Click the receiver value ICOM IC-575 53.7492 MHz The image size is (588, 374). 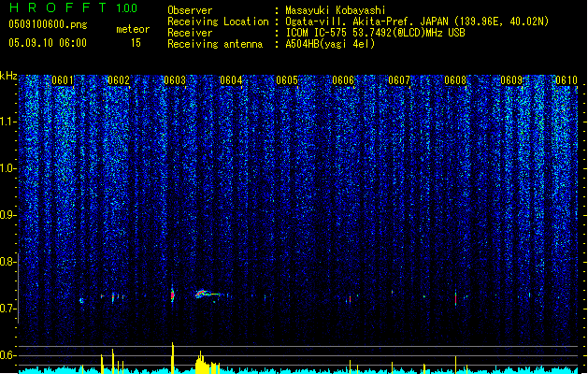coord(375,33)
